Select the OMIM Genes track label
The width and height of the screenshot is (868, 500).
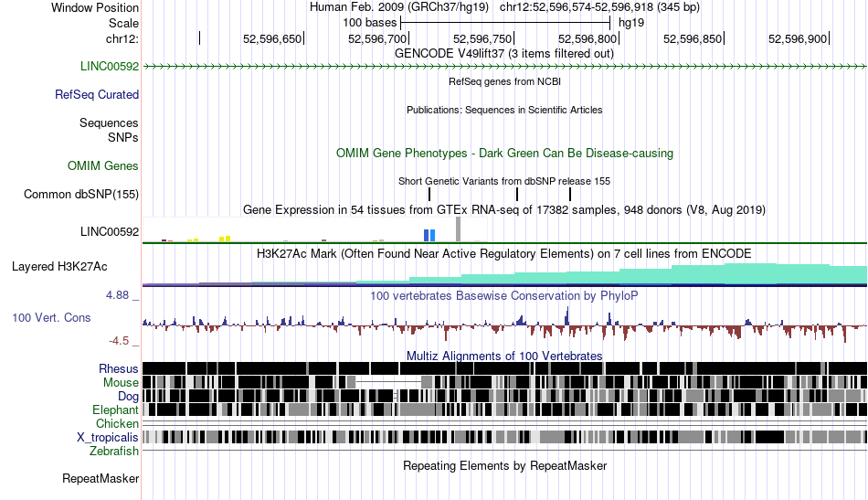point(103,166)
